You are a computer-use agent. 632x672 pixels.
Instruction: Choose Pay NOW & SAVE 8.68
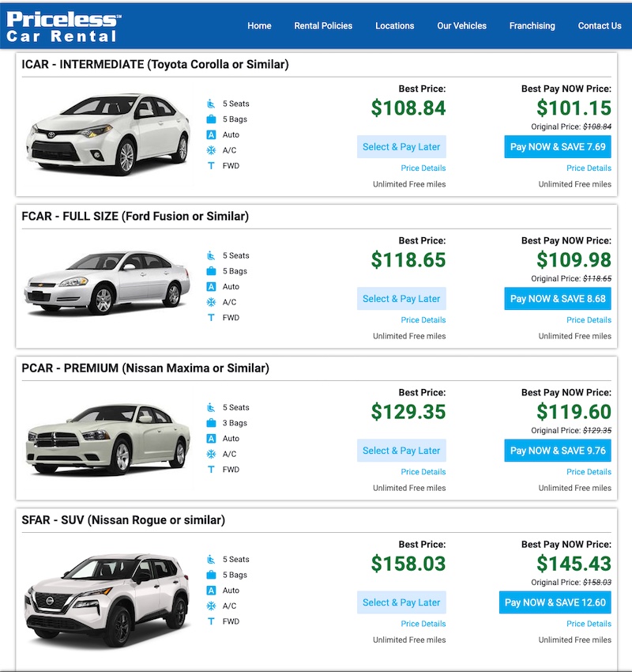[x=558, y=298]
